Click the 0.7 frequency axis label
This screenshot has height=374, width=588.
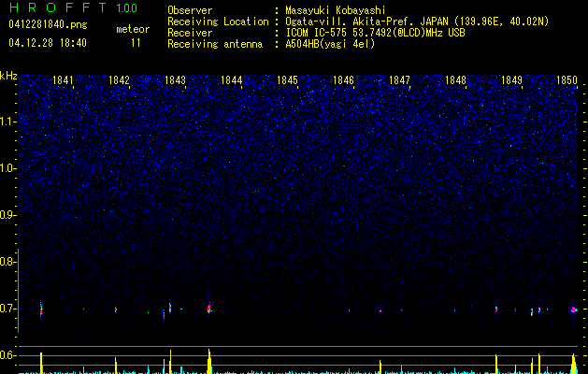point(7,309)
